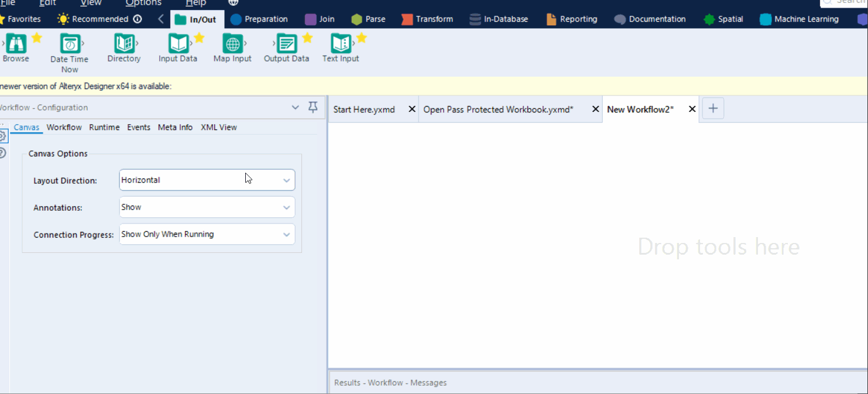Pin the Configuration window

coord(313,107)
